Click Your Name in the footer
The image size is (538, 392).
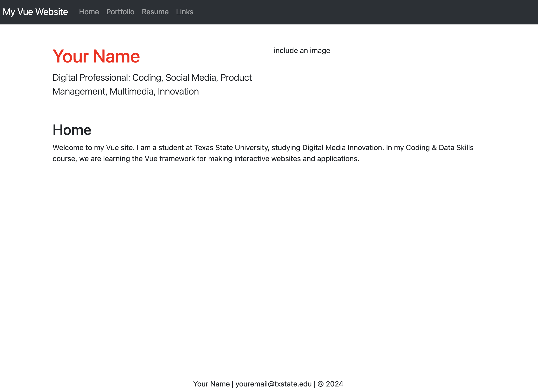point(211,384)
